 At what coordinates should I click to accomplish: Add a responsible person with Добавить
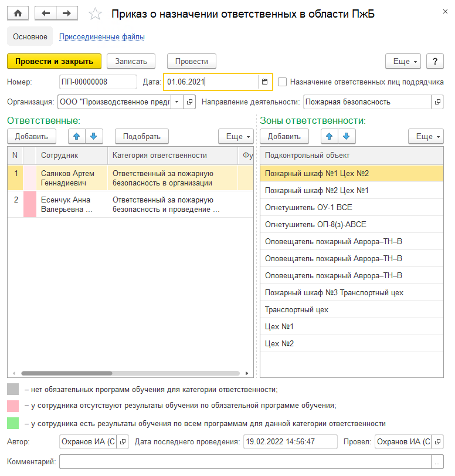pyautogui.click(x=32, y=136)
